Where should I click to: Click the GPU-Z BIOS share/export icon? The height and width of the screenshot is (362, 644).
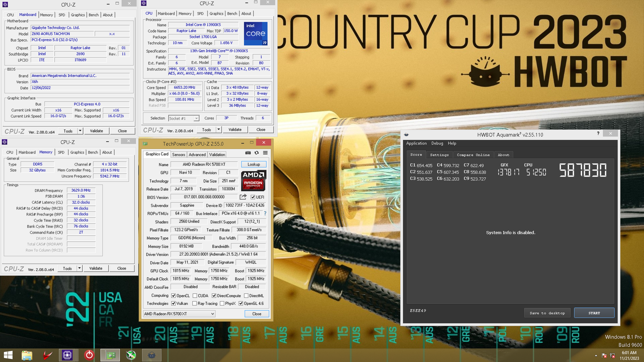(x=243, y=197)
